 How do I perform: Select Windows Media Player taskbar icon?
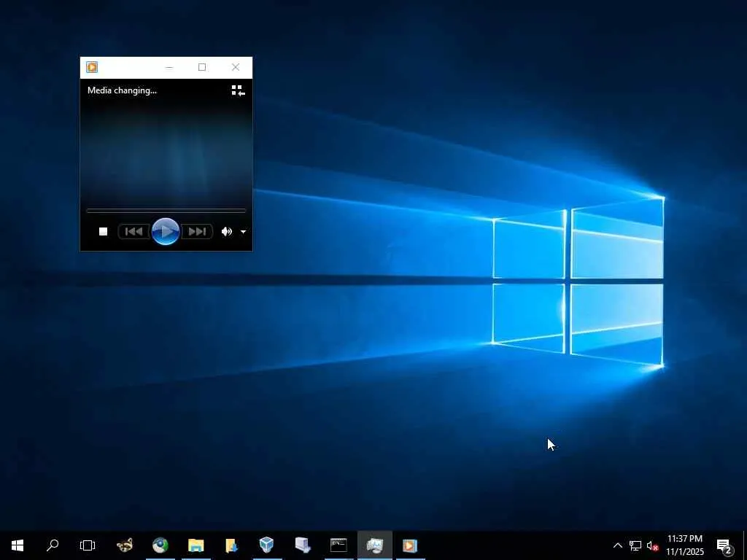(x=410, y=545)
